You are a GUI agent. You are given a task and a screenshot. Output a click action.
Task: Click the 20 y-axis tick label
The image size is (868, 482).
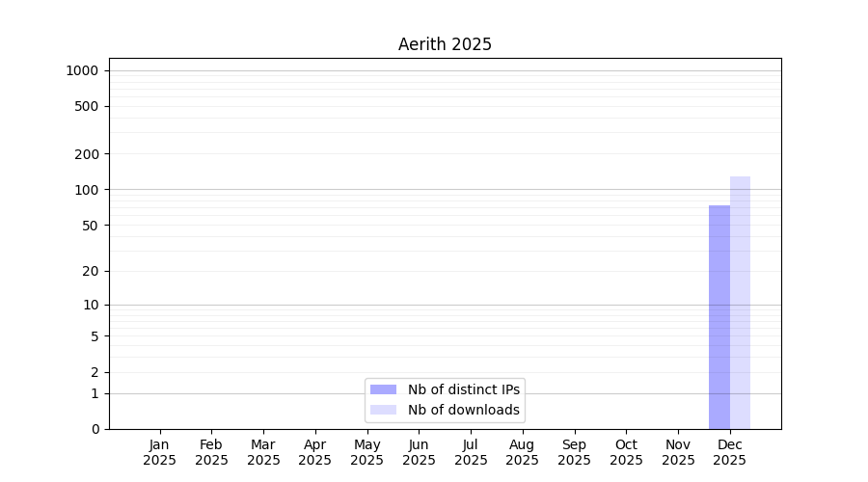pyautogui.click(x=91, y=271)
